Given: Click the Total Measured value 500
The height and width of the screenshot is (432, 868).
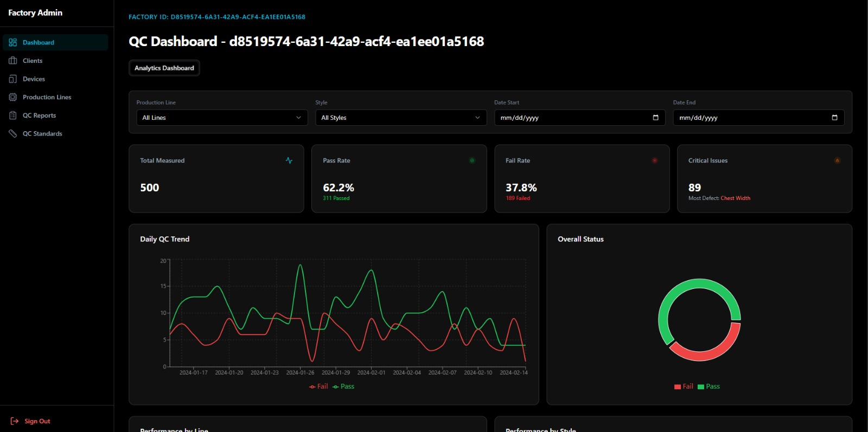Looking at the screenshot, I should point(150,188).
